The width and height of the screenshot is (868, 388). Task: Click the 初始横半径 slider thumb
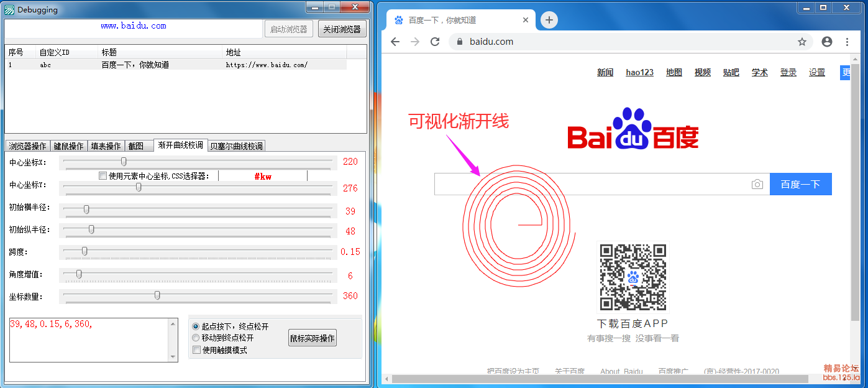[86, 210]
